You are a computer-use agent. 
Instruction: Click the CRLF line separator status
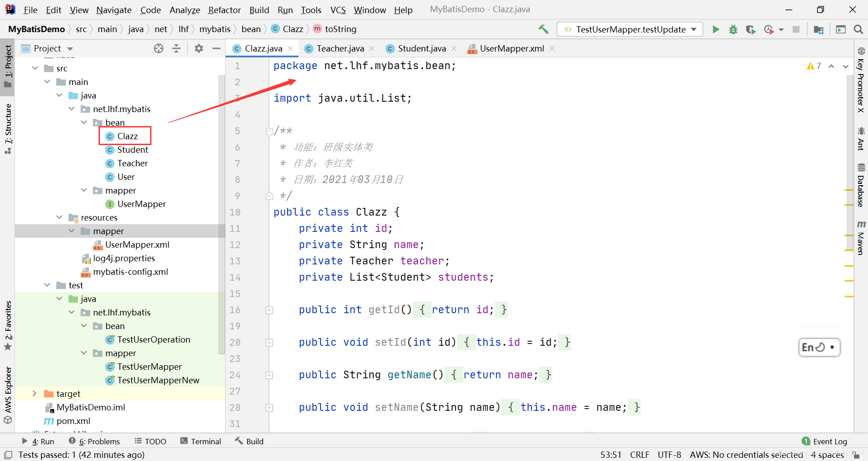point(640,455)
